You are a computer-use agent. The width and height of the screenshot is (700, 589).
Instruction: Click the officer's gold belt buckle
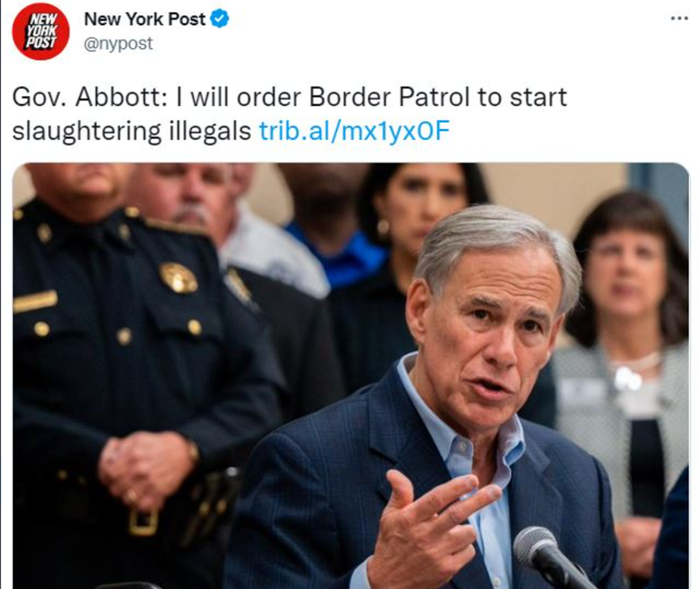[143, 521]
